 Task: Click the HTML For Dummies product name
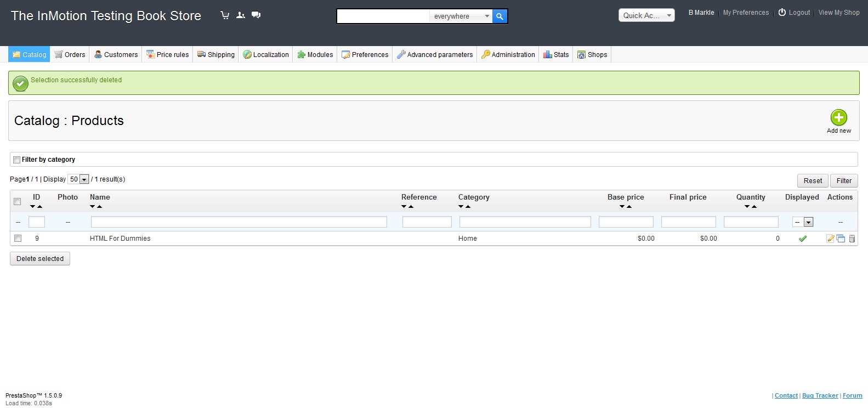tap(120, 239)
